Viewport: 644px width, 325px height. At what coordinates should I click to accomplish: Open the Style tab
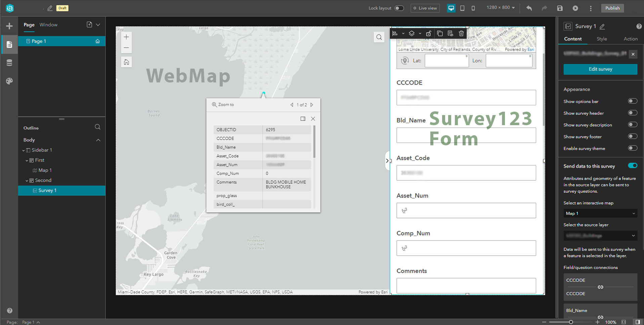pos(602,39)
